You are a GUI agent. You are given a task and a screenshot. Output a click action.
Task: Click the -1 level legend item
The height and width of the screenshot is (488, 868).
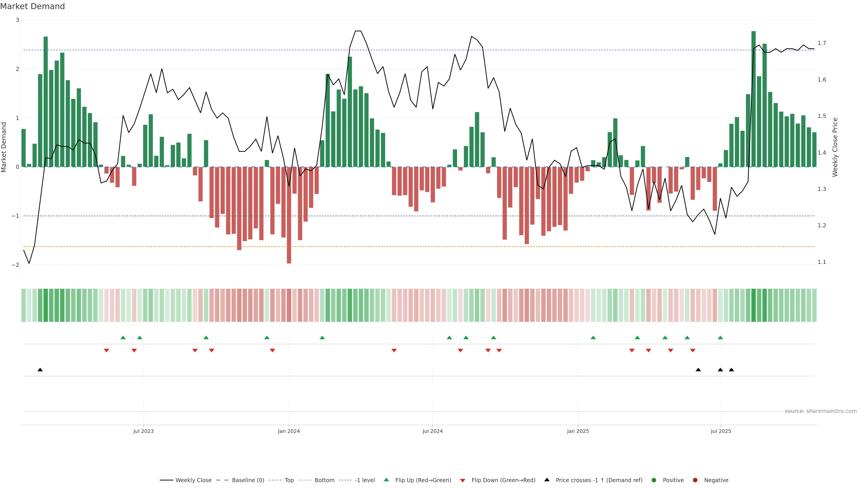click(365, 480)
